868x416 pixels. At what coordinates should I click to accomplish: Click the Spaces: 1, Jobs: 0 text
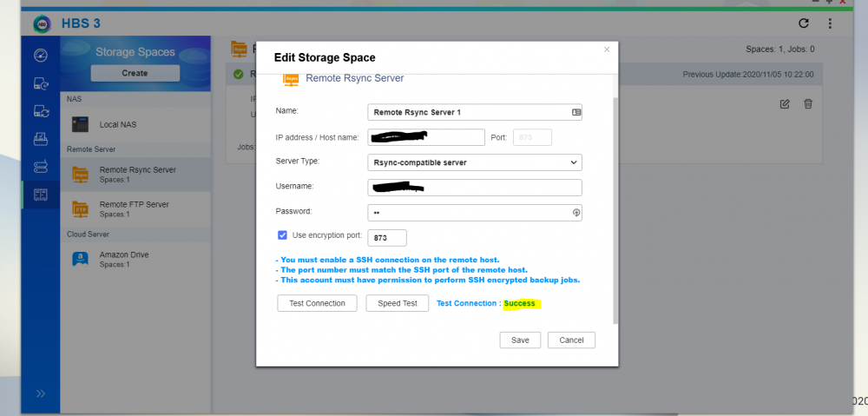coord(780,50)
